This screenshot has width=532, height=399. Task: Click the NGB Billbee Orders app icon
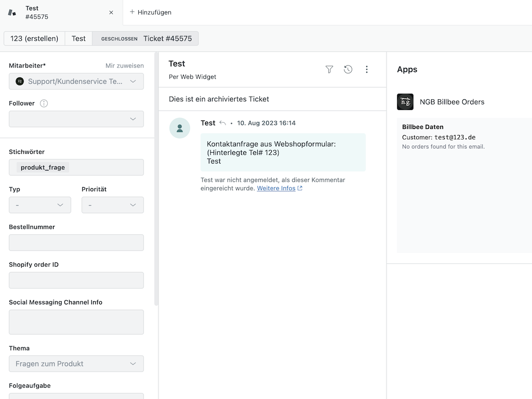coord(405,102)
